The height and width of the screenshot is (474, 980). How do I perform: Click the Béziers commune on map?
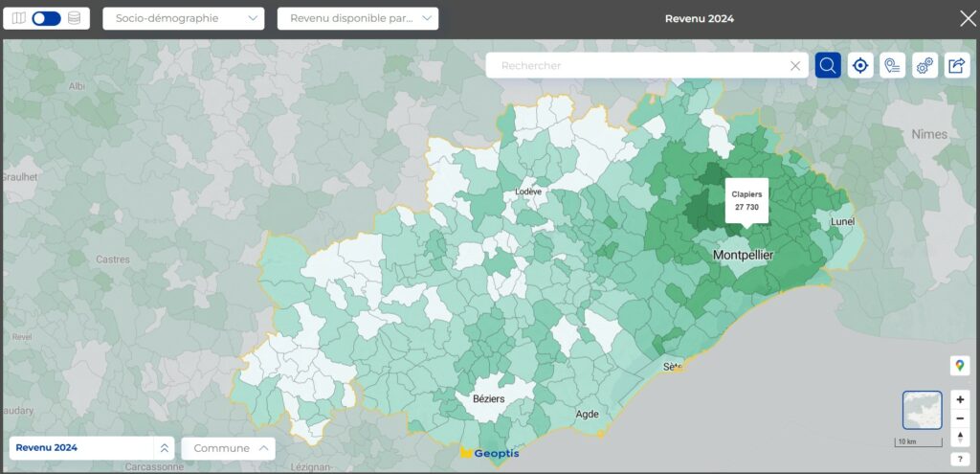[x=488, y=398]
